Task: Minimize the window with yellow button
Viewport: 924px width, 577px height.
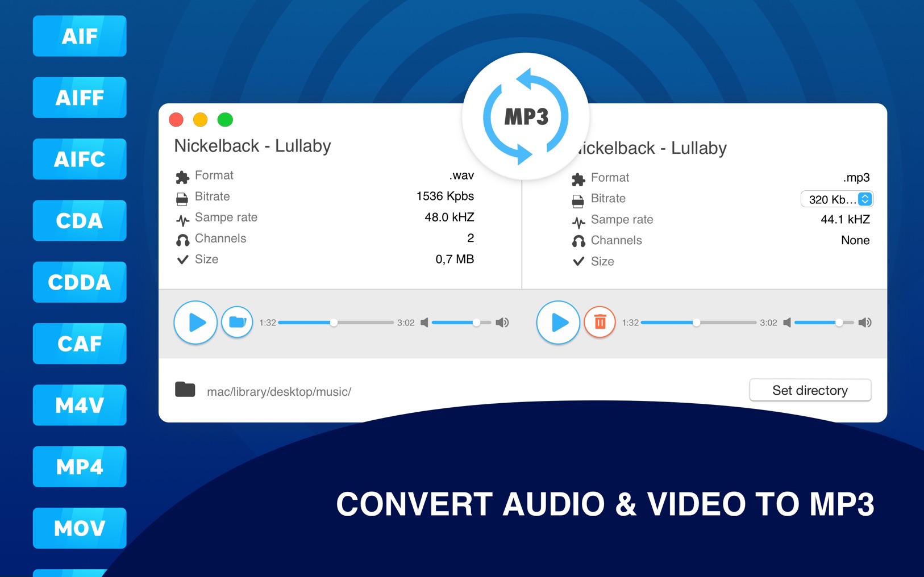Action: tap(201, 120)
